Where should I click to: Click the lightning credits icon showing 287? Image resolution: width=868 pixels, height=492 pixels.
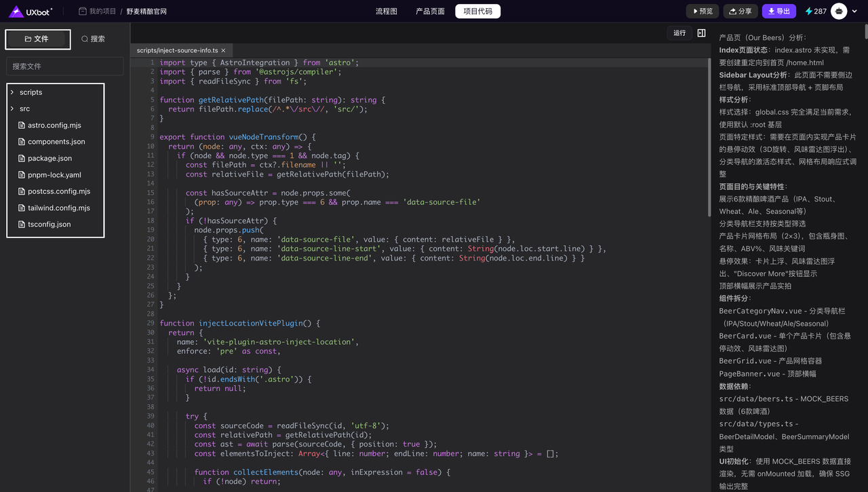[x=809, y=12]
